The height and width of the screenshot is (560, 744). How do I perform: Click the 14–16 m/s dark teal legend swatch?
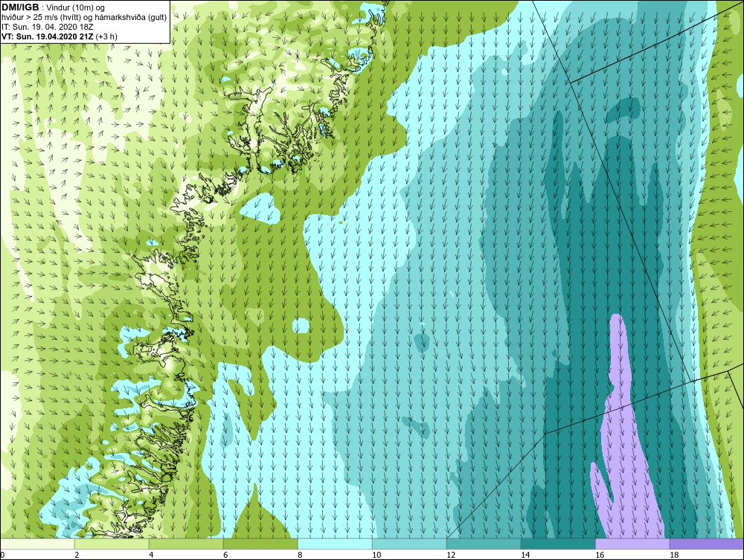pyautogui.click(x=559, y=544)
